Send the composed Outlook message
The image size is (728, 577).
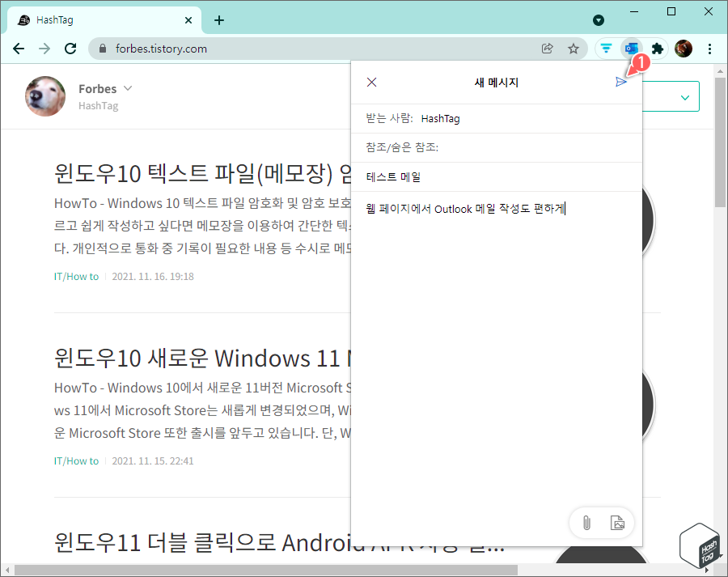point(622,81)
